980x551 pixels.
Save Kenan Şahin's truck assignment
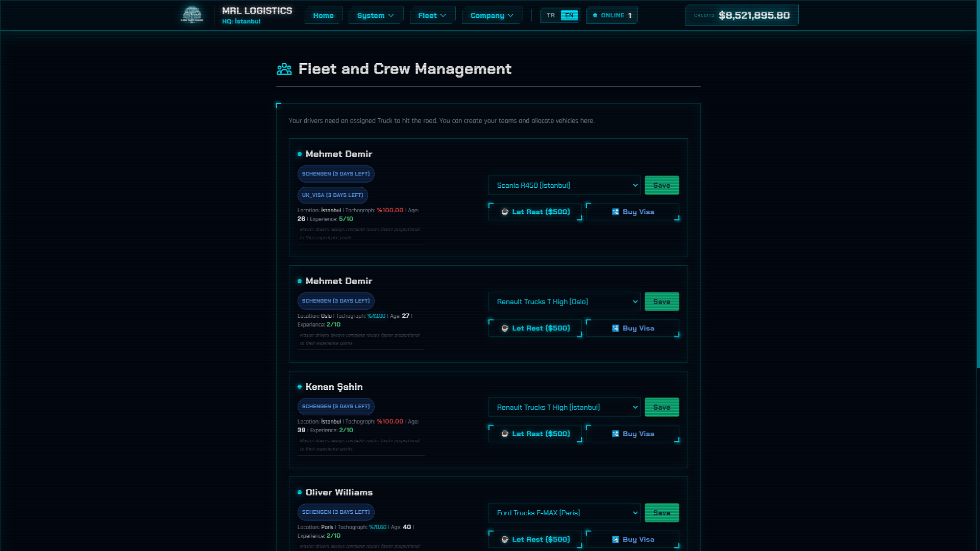click(661, 407)
